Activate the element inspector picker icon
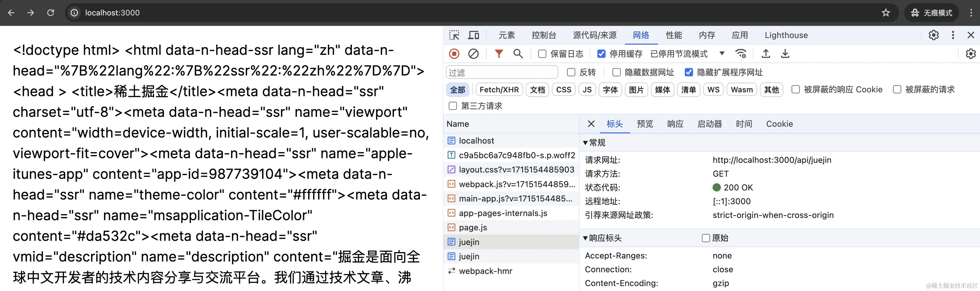Image resolution: width=980 pixels, height=291 pixels. click(x=454, y=35)
